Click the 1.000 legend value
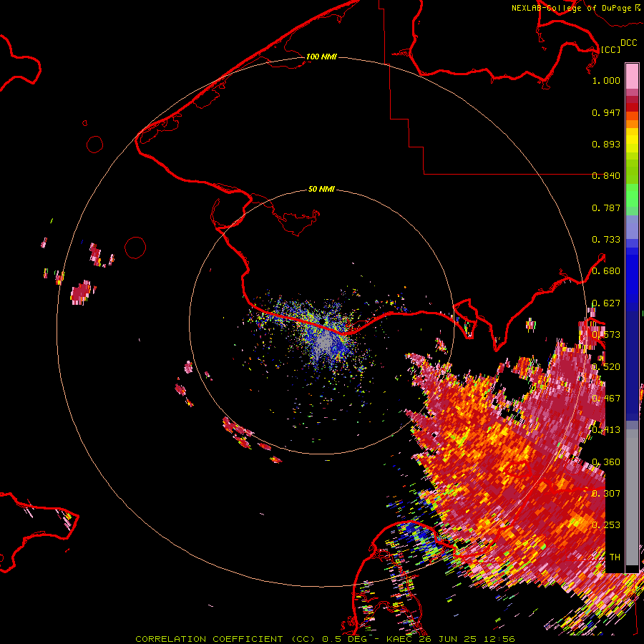Viewport: 644px width, 644px height. coord(606,80)
